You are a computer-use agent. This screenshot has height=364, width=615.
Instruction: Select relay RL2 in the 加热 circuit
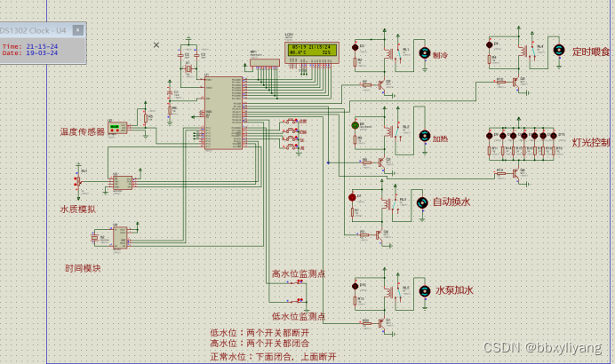pos(394,132)
